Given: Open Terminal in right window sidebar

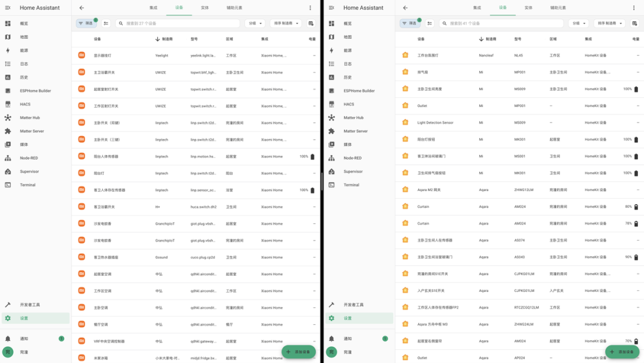Looking at the screenshot, I should pyautogui.click(x=359, y=185).
